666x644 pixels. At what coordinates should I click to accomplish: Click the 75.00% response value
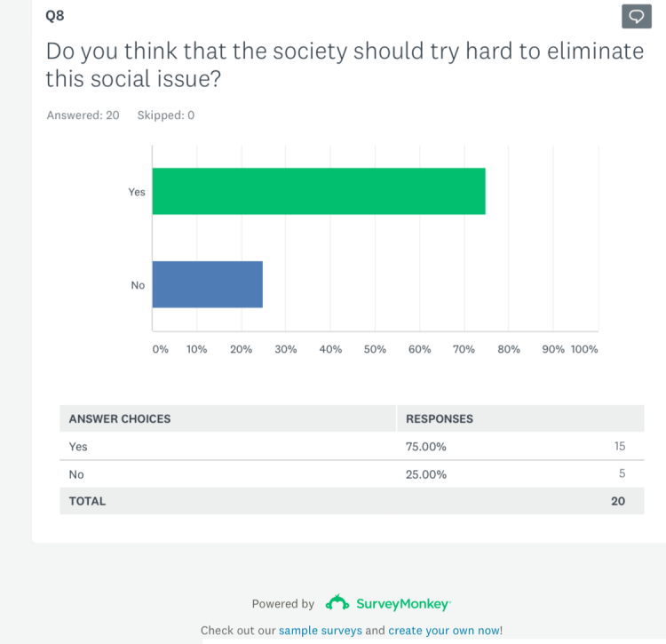[x=426, y=447]
